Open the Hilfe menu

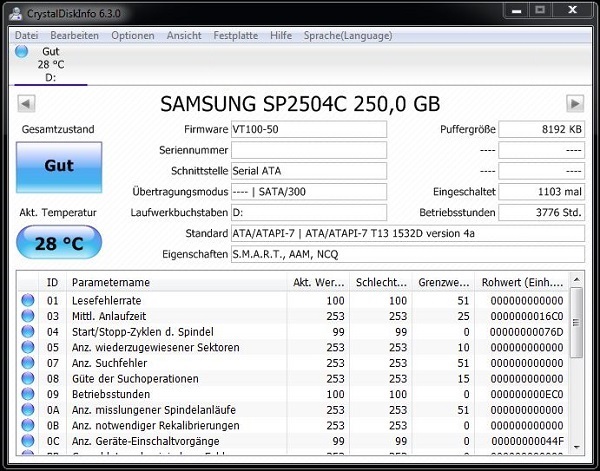pos(281,36)
